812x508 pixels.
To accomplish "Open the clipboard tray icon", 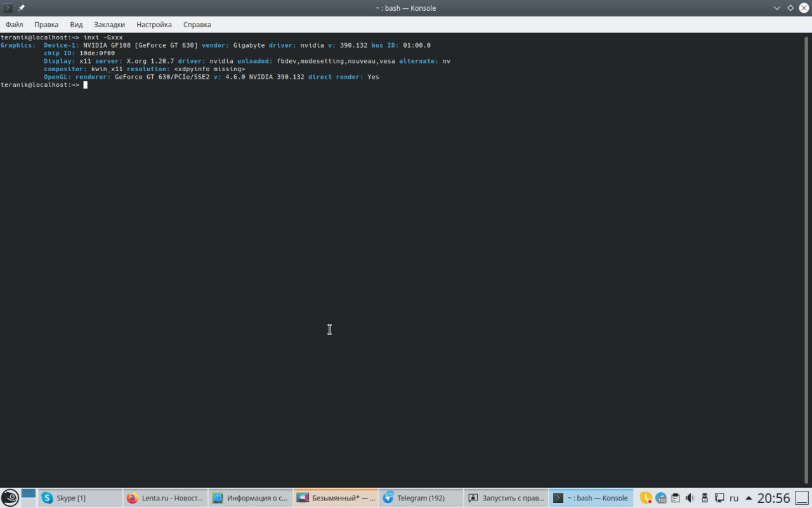I will 676,498.
